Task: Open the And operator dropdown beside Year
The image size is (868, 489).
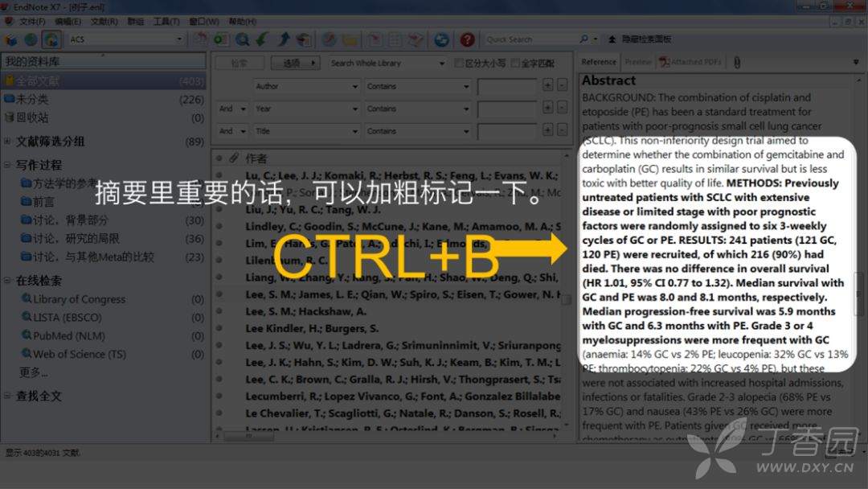Action: click(x=232, y=109)
